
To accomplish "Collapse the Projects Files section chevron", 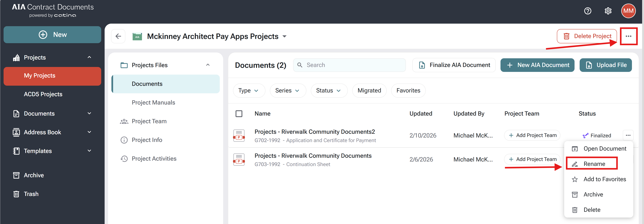I will (208, 65).
